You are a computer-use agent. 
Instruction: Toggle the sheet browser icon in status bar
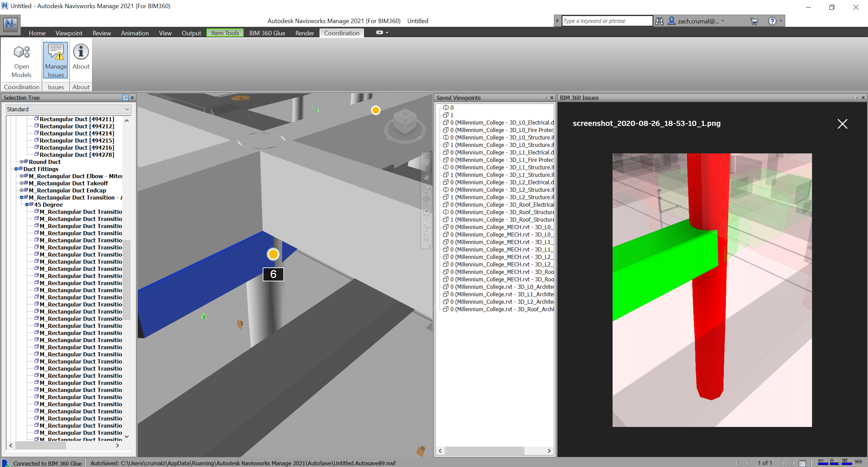pyautogui.click(x=802, y=463)
